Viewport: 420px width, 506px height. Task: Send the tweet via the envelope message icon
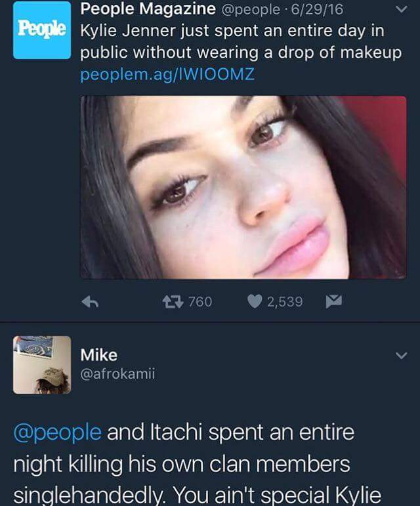point(332,301)
